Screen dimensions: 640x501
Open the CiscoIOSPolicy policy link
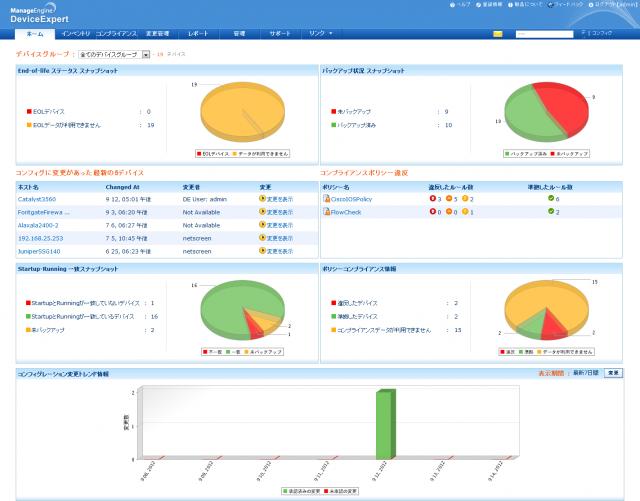coord(351,199)
